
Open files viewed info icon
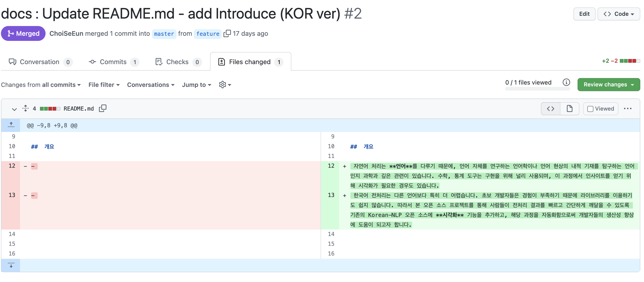click(x=566, y=82)
